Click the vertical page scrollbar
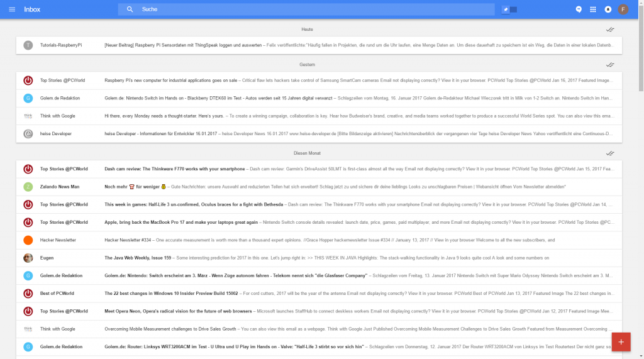The height and width of the screenshot is (359, 644). (x=641, y=49)
